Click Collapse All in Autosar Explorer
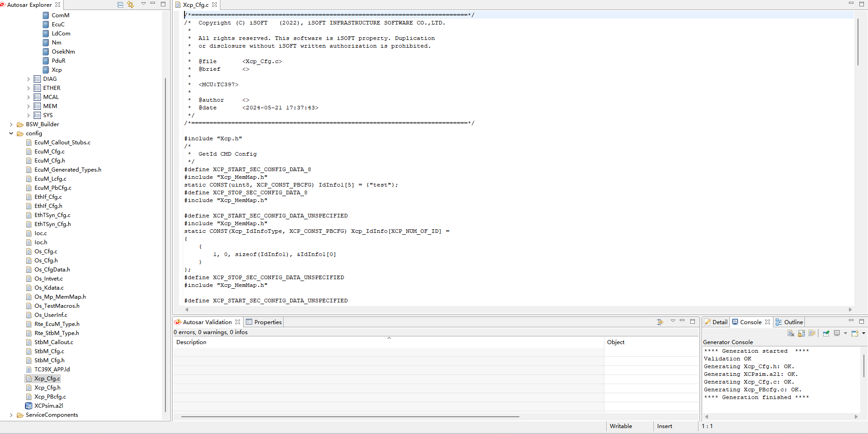868x434 pixels. tap(120, 5)
